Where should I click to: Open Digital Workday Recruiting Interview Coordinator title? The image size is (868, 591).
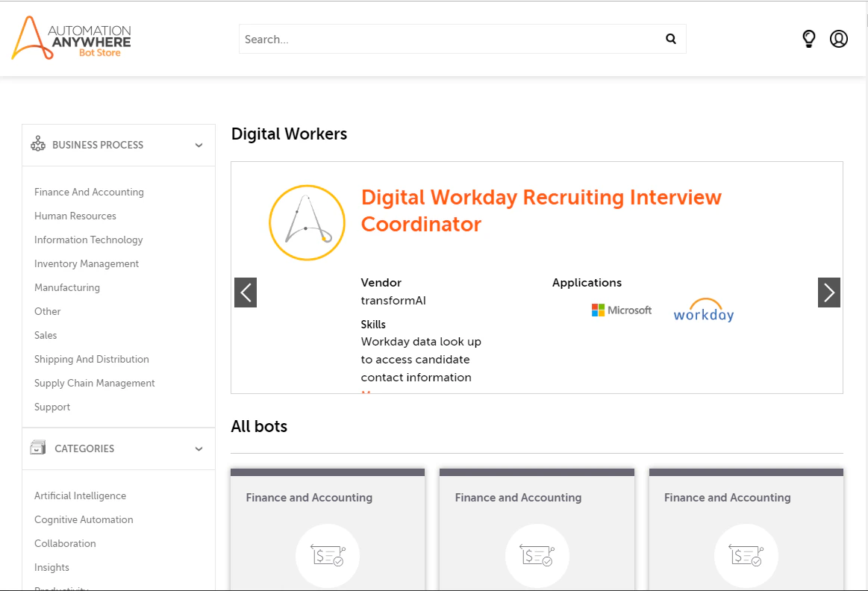(x=541, y=211)
